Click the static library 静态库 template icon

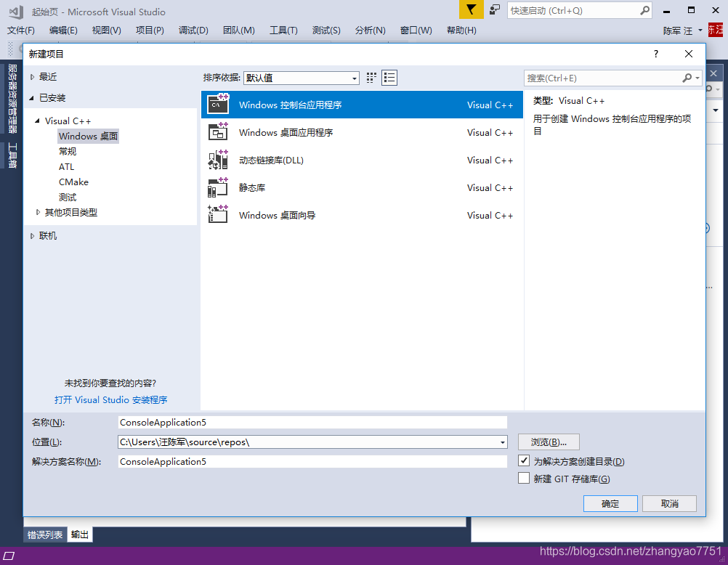coord(218,187)
